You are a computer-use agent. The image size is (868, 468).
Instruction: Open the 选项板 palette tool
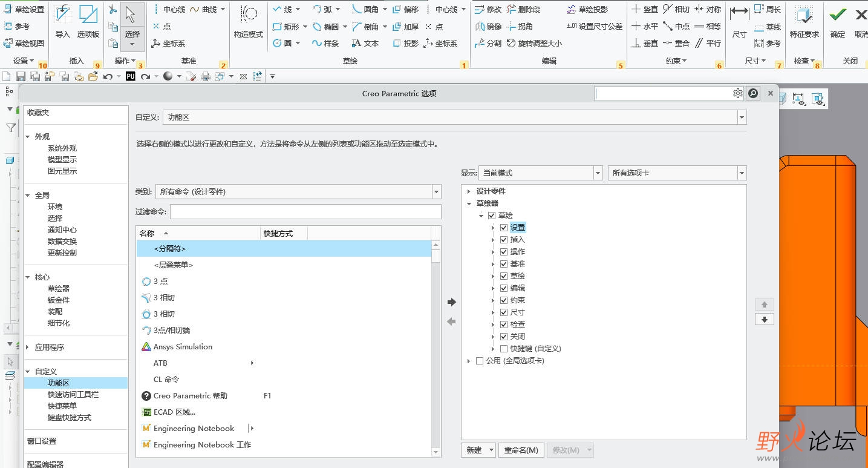click(88, 21)
